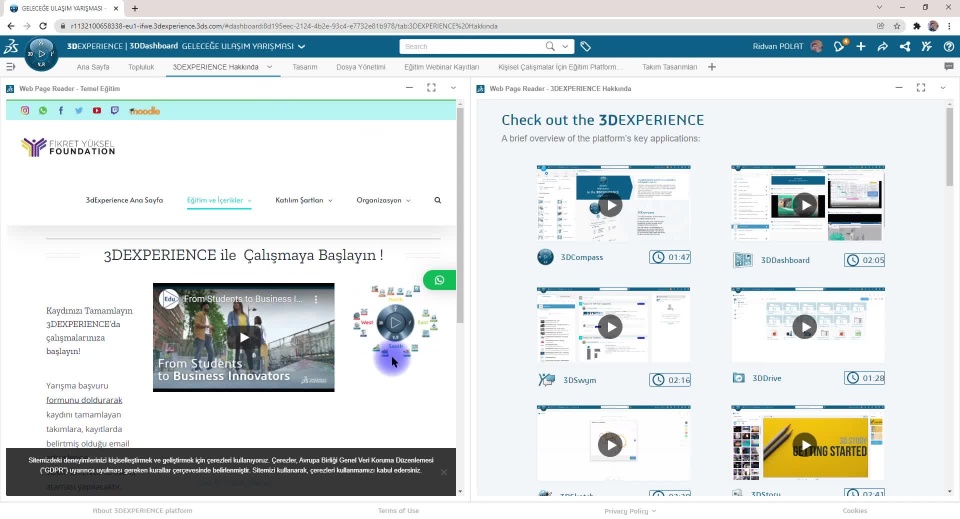
Task: Switch to Ana Sayfa tab
Action: pos(93,67)
